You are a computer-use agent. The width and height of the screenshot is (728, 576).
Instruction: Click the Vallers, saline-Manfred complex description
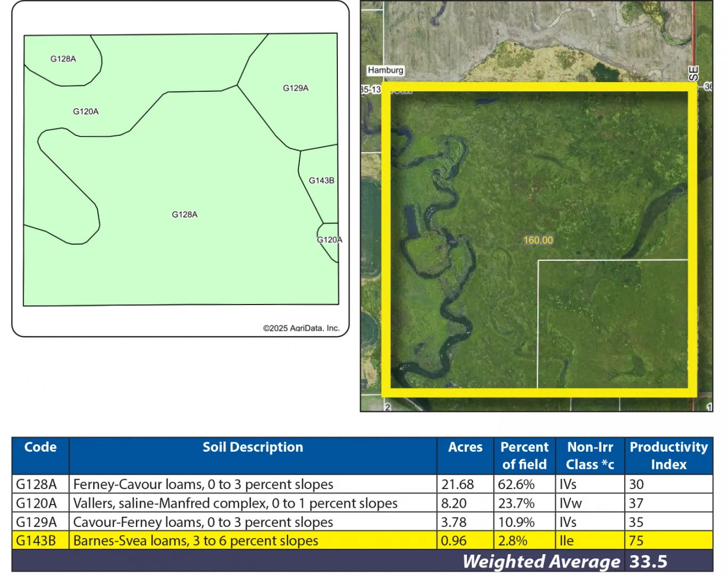pos(235,503)
